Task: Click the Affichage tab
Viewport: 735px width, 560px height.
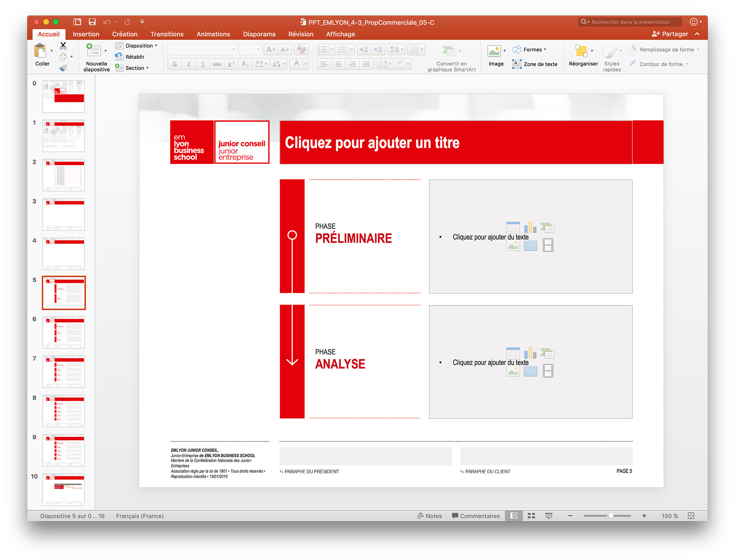Action: 340,34
